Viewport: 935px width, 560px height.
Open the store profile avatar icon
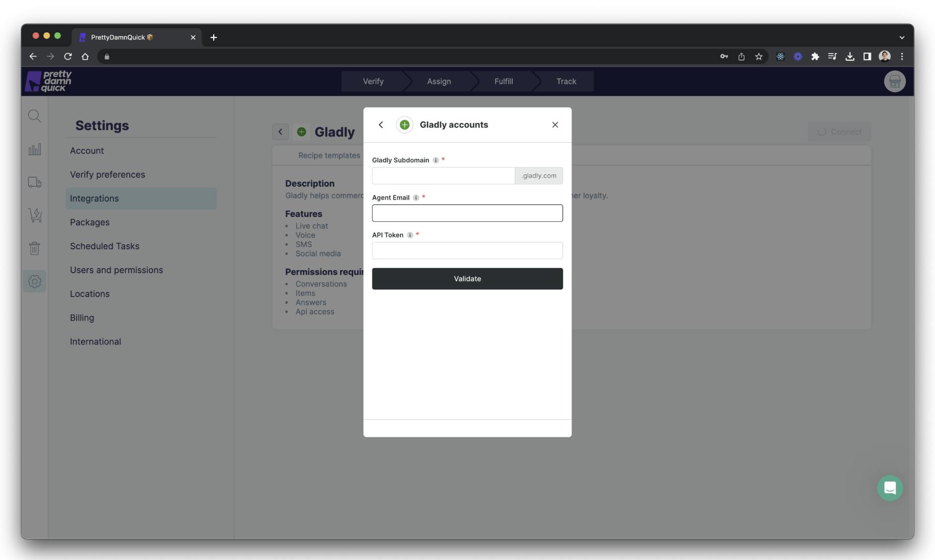point(895,81)
